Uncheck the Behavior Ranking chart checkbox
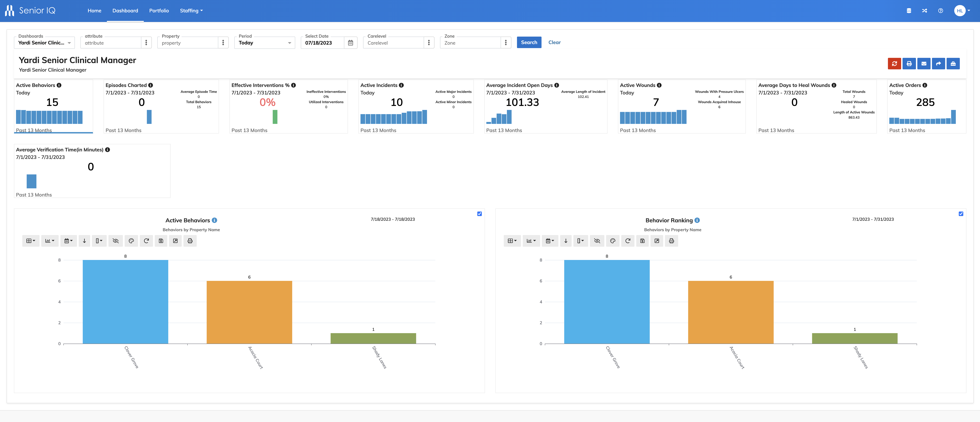Image resolution: width=980 pixels, height=422 pixels. click(961, 214)
